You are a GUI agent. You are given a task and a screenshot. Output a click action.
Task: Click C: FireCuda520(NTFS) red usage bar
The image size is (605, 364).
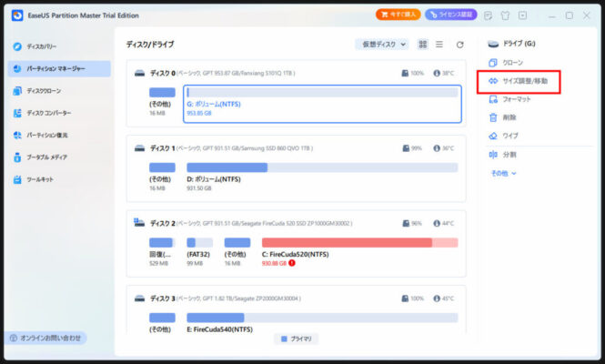click(x=359, y=242)
